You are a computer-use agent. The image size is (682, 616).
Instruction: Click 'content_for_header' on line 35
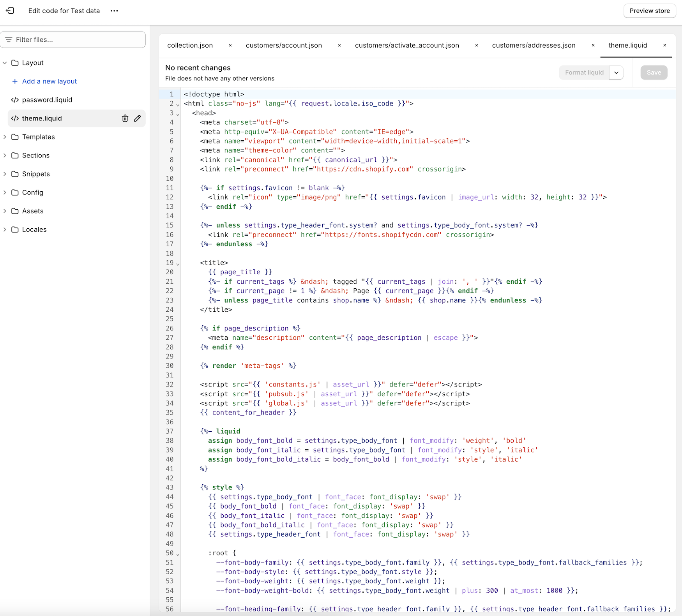[x=248, y=413]
